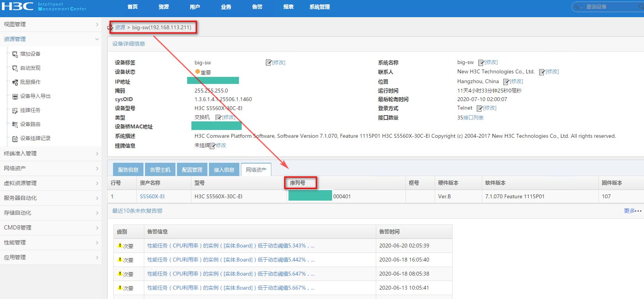
Task: Open the 资源 top menu
Action: point(164,7)
